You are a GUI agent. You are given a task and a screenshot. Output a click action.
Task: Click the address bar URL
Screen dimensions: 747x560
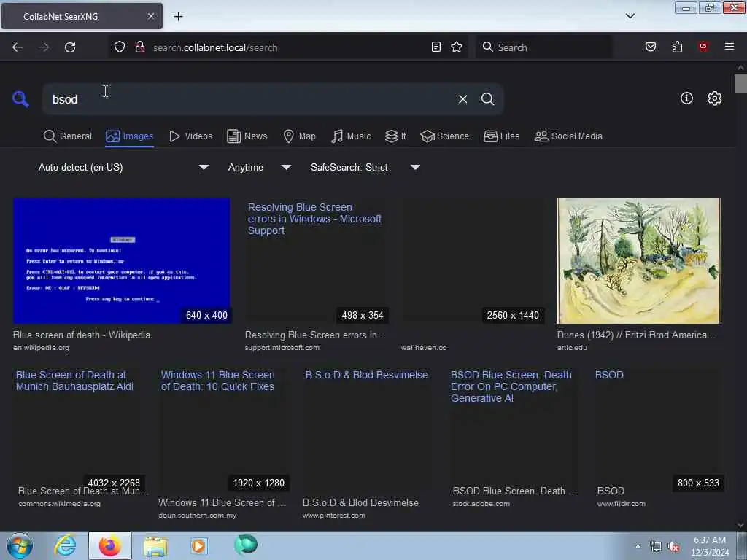[x=215, y=47]
